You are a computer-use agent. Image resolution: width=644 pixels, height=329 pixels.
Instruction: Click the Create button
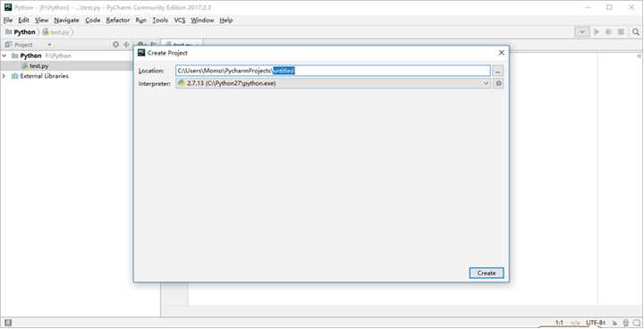(487, 273)
